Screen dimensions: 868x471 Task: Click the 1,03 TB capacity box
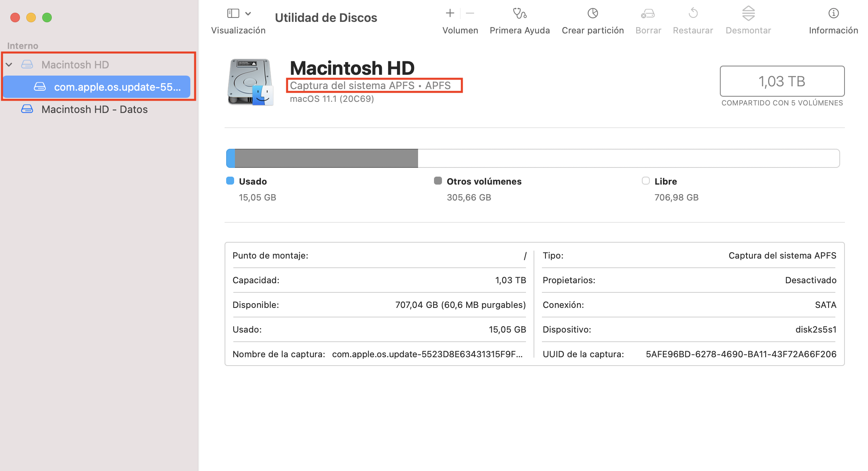click(x=782, y=81)
